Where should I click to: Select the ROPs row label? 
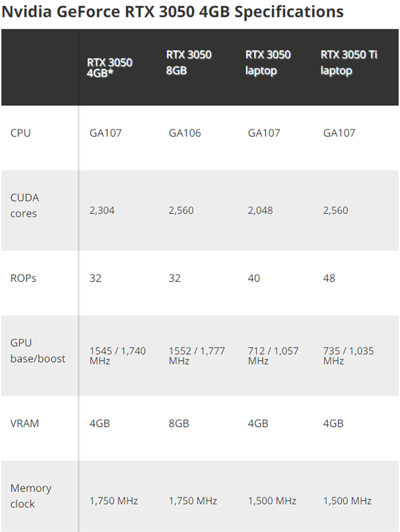[23, 278]
